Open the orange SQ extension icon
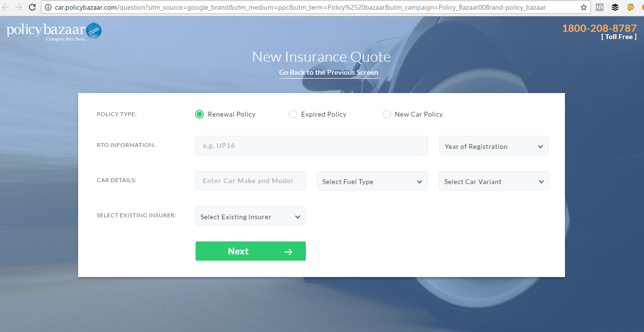644x332 pixels. point(630,7)
